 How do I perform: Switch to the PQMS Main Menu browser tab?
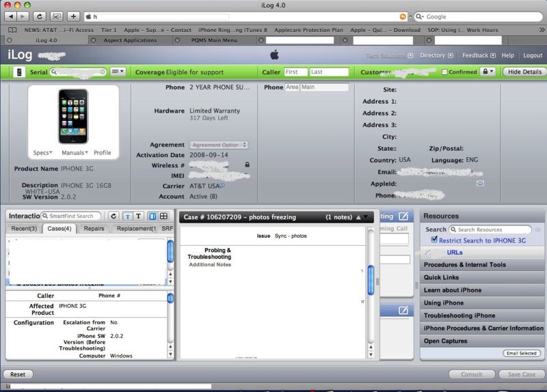214,40
